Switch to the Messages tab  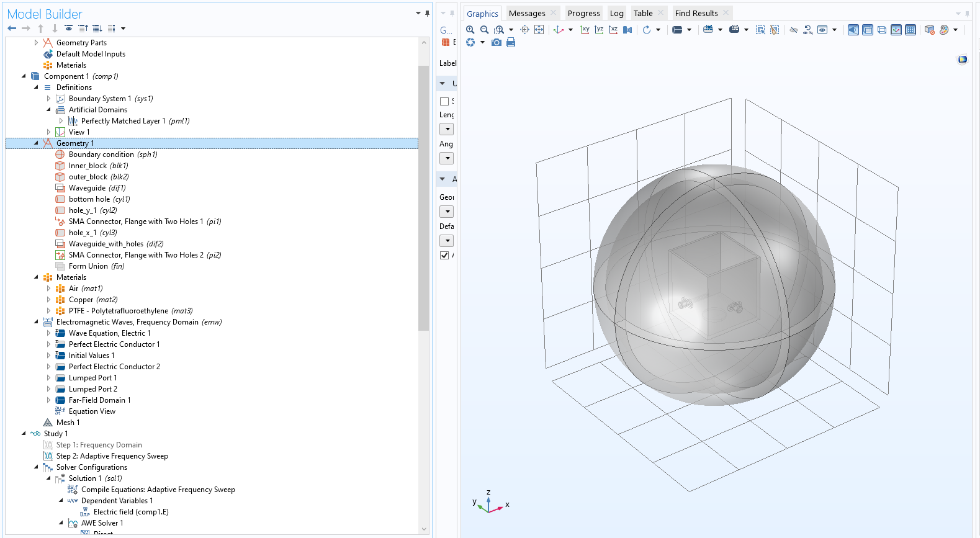527,13
